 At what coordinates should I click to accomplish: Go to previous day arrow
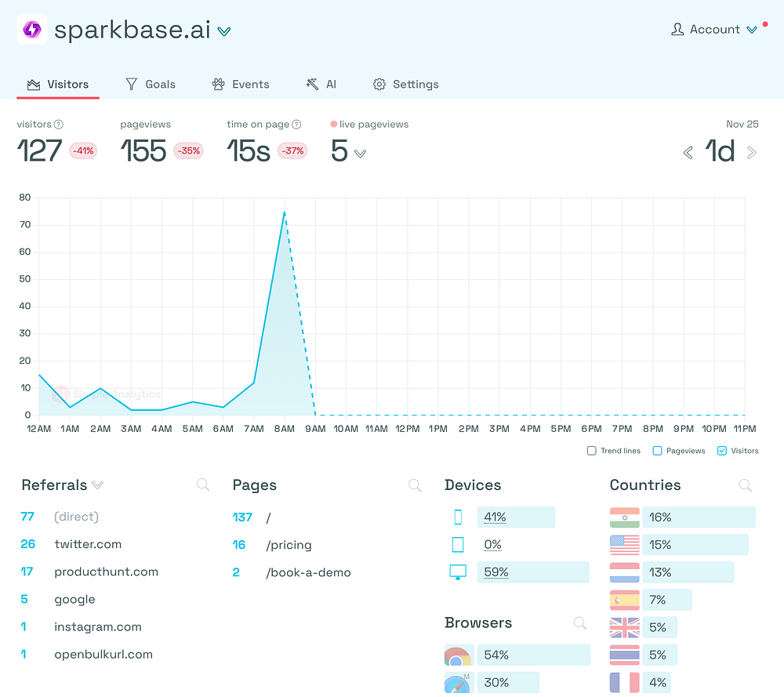[688, 153]
